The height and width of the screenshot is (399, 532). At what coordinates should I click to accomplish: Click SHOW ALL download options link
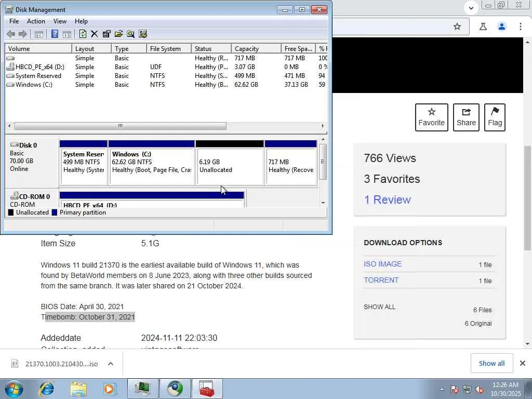[379, 307]
